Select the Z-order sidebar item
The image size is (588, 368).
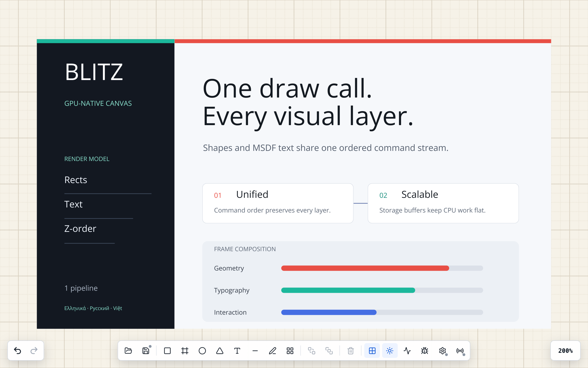[80, 229]
